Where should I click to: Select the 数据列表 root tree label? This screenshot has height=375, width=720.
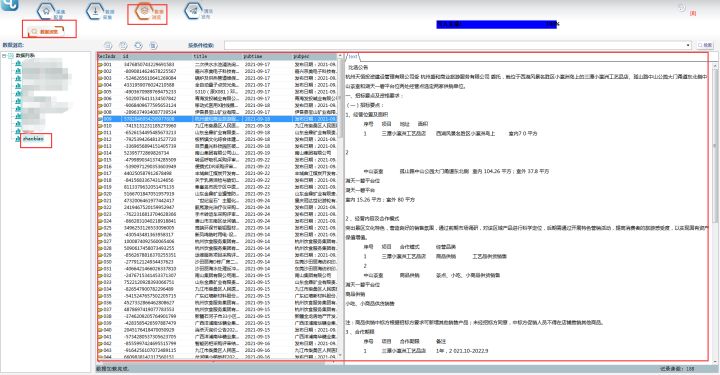click(25, 56)
